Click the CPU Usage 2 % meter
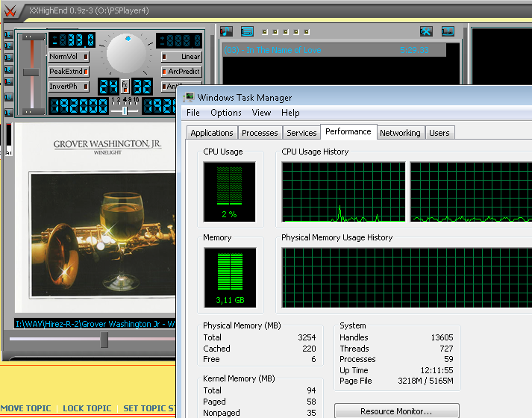Screen dimensions: 532x418 pyautogui.click(x=229, y=192)
